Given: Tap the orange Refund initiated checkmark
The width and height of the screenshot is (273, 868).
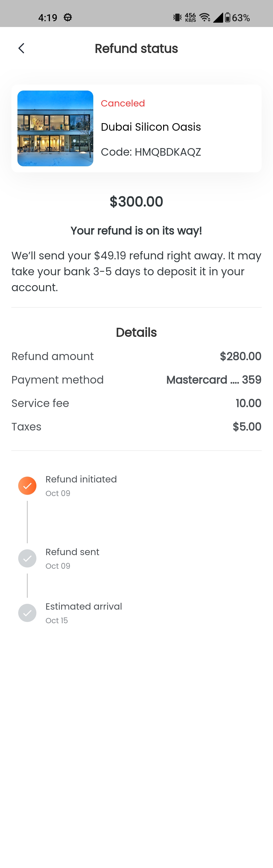Looking at the screenshot, I should 27,485.
